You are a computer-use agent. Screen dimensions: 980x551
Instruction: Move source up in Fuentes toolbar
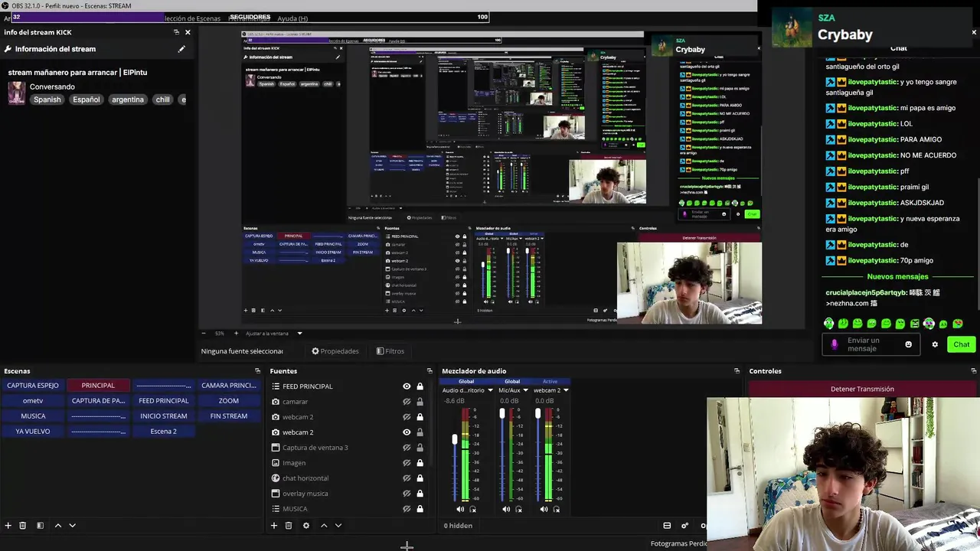click(324, 526)
